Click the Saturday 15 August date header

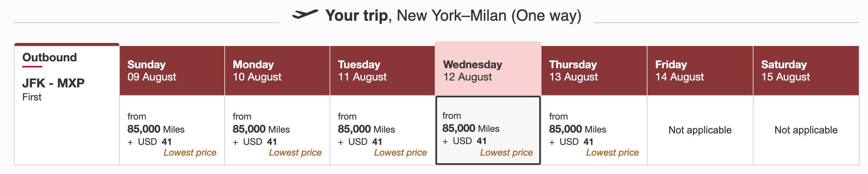[x=806, y=71]
